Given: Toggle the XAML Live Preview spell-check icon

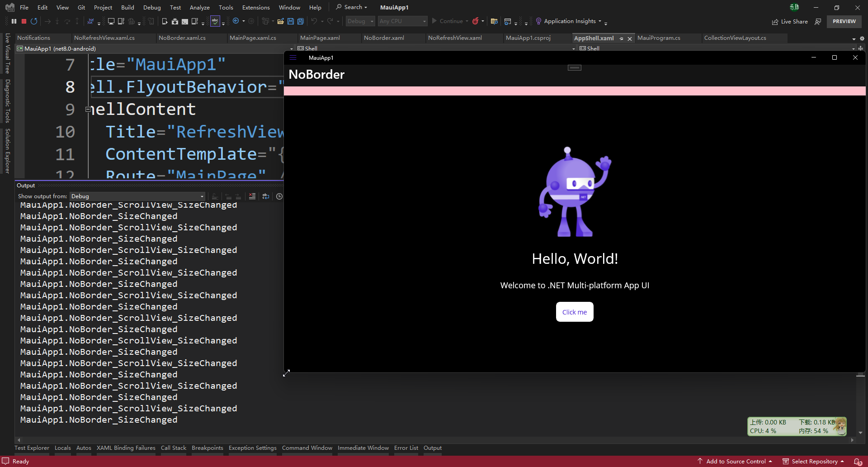Looking at the screenshot, I should 215,21.
